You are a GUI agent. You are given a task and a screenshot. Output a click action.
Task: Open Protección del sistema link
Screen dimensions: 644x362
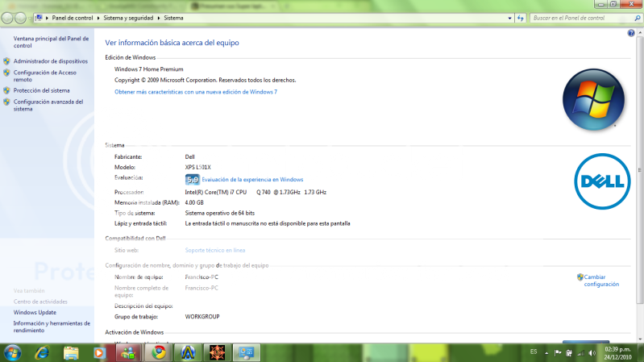click(x=41, y=90)
